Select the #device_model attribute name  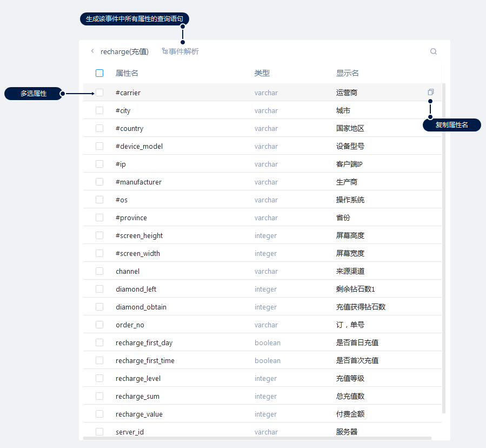(x=139, y=146)
